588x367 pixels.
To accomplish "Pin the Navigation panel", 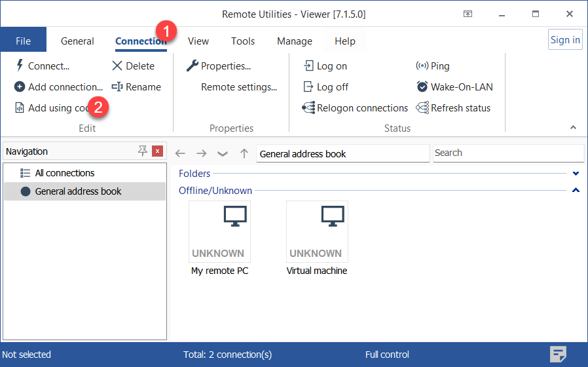I will click(143, 151).
